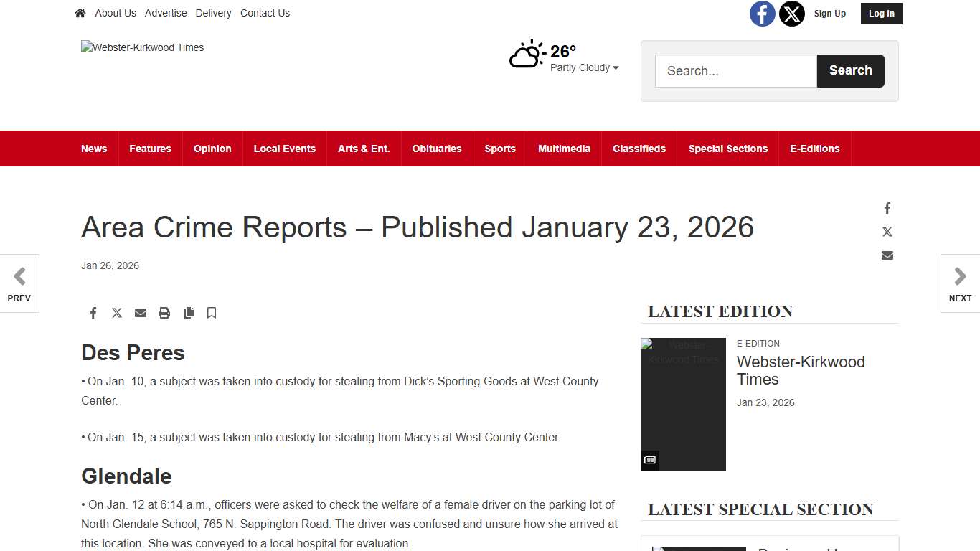Open the Obituaries section
The image size is (980, 551).
436,149
